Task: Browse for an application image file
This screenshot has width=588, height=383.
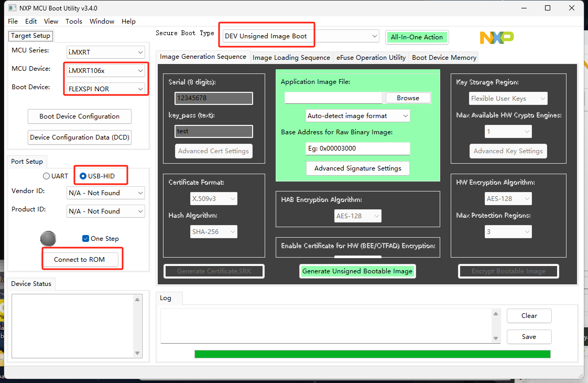Action: tap(408, 98)
